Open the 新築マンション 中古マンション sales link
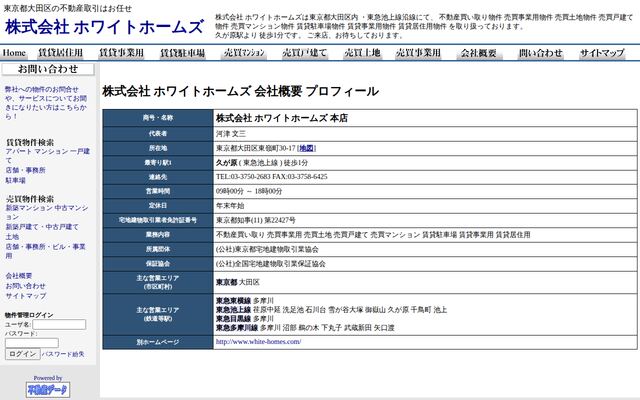Viewport: 640px width, 400px height. 47,212
